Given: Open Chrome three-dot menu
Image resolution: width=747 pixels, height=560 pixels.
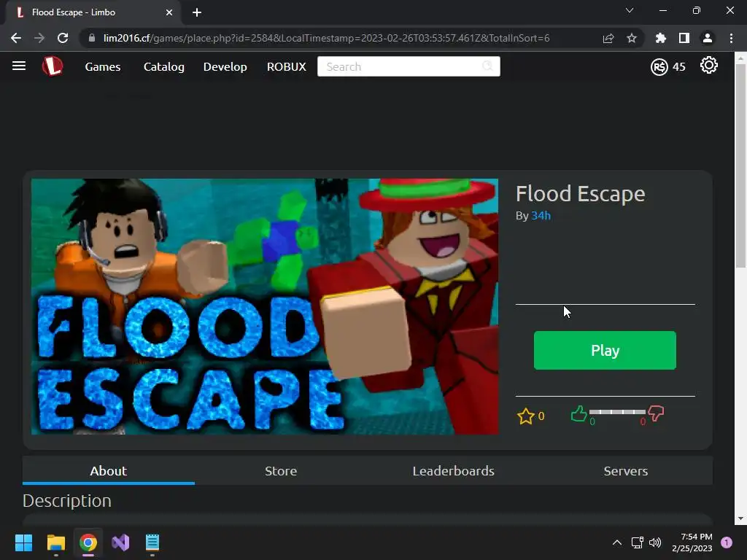Looking at the screenshot, I should coord(731,38).
